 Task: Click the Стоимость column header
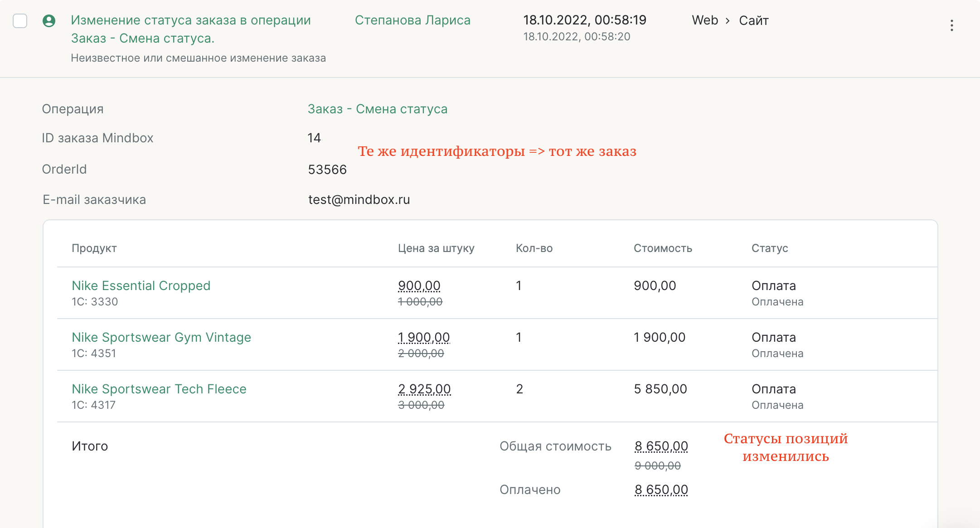[x=663, y=248]
